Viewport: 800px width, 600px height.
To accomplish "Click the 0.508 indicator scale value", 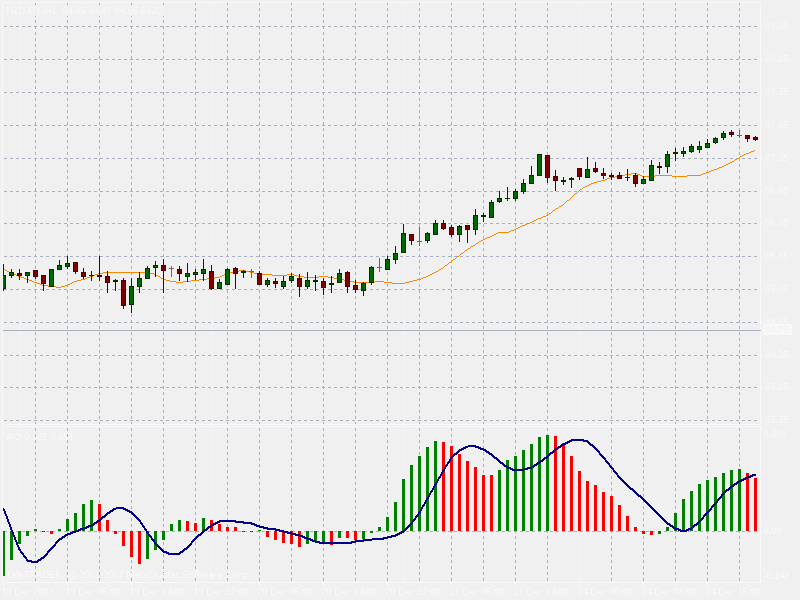I will point(775,434).
